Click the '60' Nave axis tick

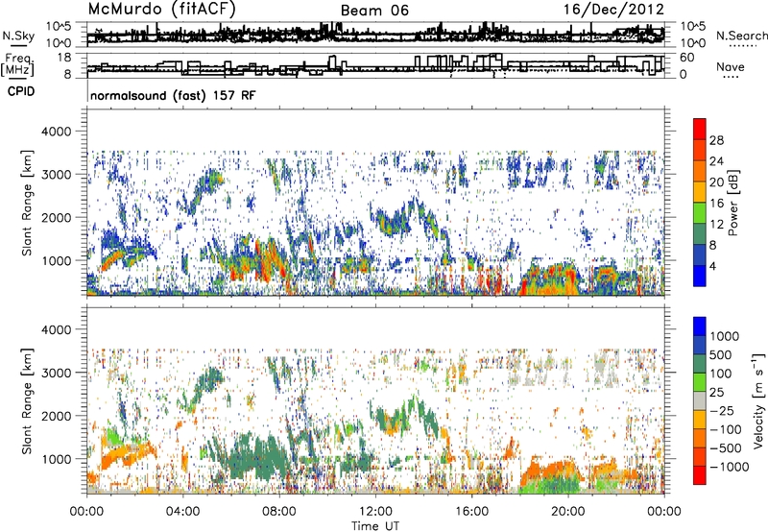pos(687,58)
